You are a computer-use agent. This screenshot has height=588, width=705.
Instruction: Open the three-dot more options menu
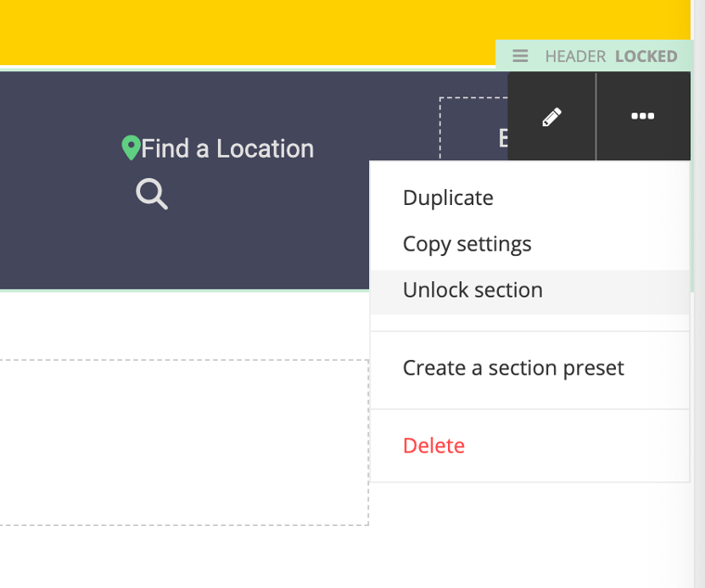pos(643,117)
